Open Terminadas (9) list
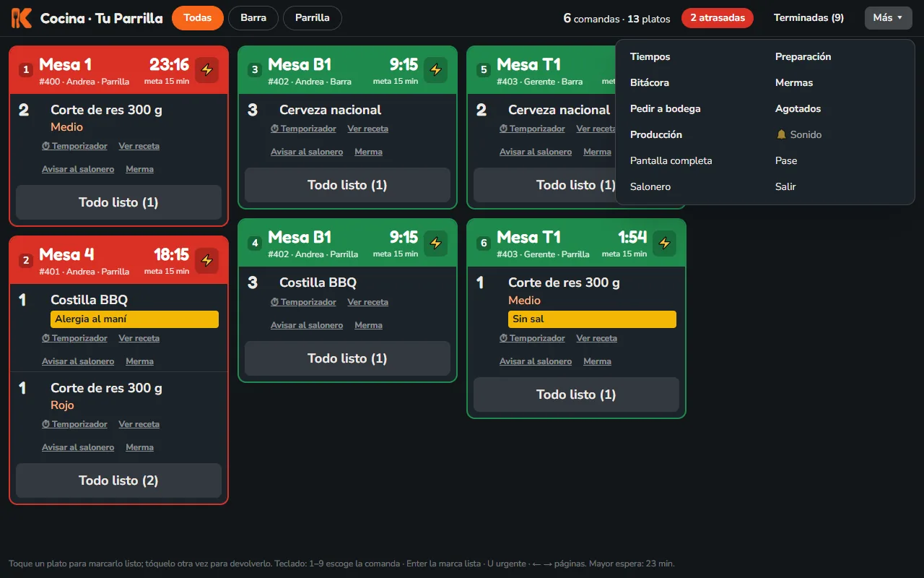Image resolution: width=924 pixels, height=578 pixels. pos(808,18)
